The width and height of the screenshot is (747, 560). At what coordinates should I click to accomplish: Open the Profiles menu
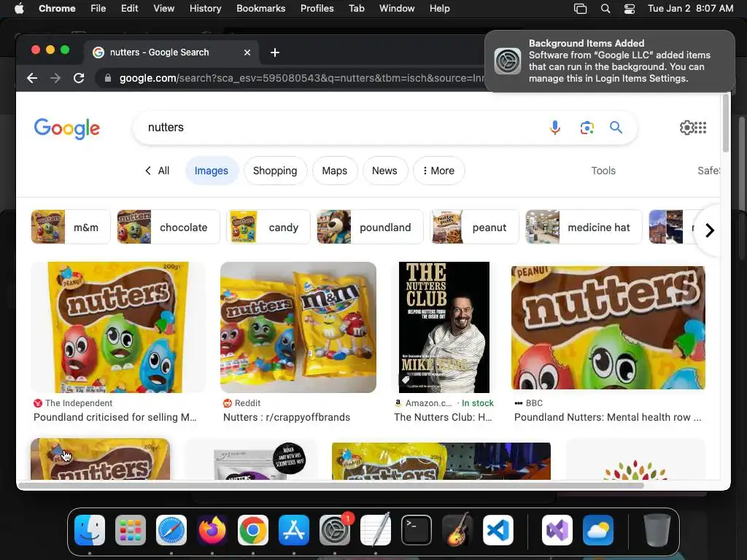click(x=317, y=9)
